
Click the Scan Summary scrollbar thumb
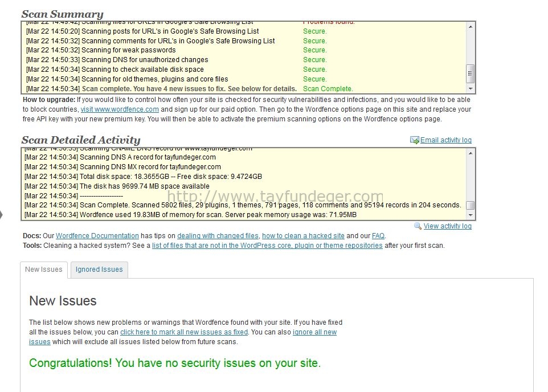click(x=471, y=73)
